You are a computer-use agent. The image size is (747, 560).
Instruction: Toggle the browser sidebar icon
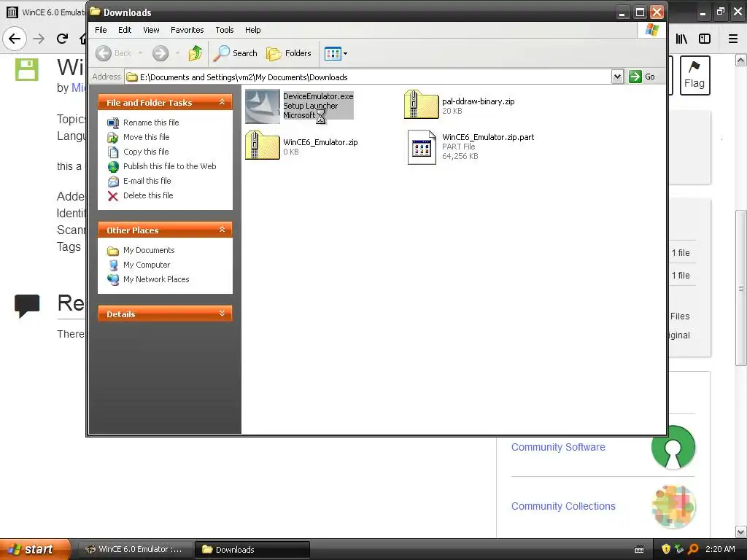(705, 39)
